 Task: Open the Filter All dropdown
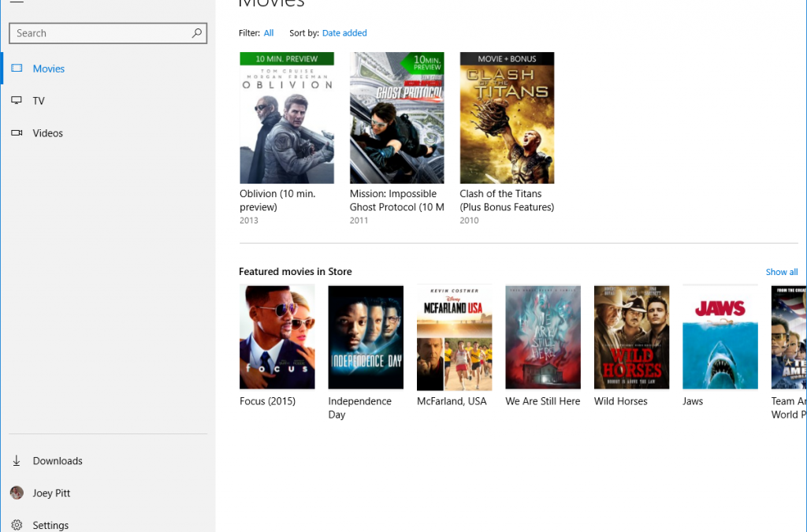269,33
